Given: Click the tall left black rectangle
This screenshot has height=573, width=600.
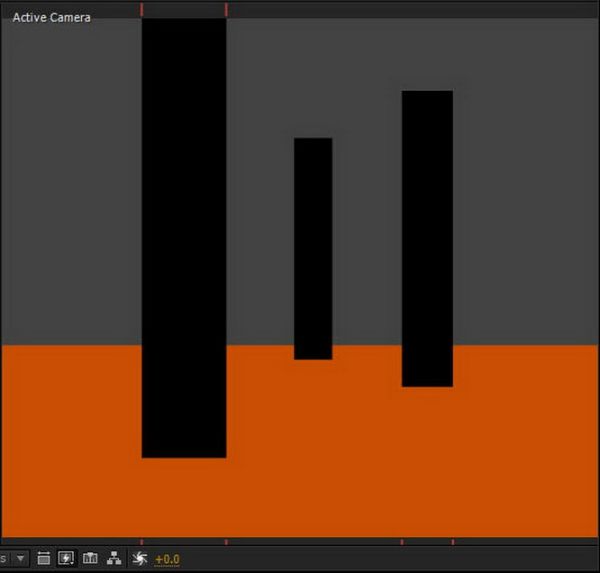Looking at the screenshot, I should tap(184, 237).
